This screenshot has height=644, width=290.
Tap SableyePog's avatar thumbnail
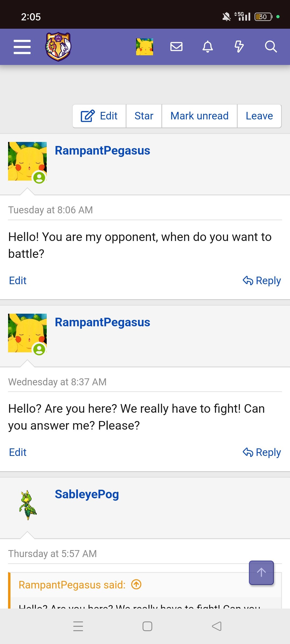point(28,505)
